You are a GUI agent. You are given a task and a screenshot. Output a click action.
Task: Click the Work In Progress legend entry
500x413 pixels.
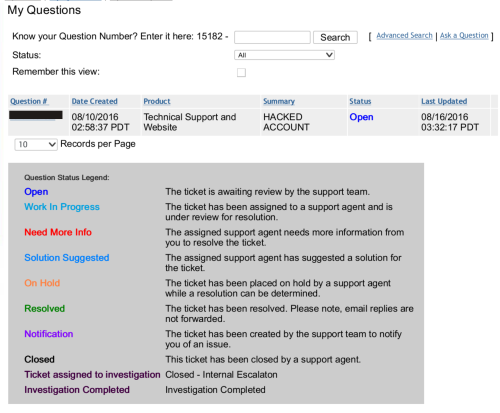pos(62,207)
